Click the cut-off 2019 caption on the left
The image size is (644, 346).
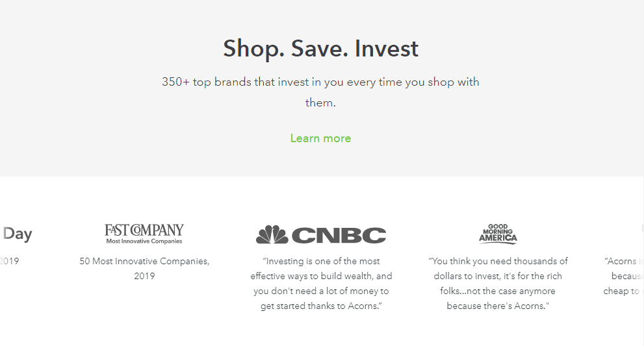[x=10, y=261]
